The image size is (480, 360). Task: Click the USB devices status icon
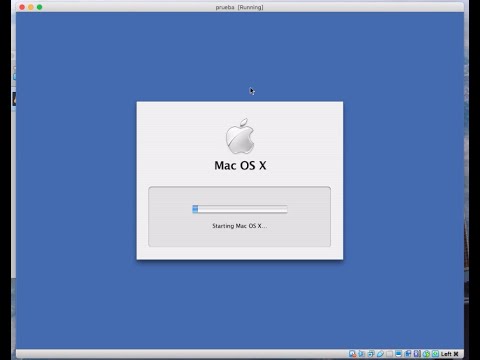(380, 354)
